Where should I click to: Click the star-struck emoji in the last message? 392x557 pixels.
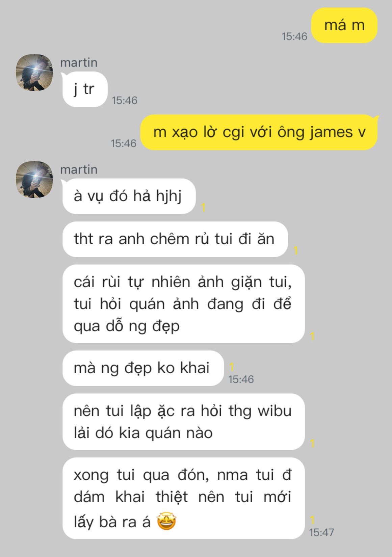(166, 522)
